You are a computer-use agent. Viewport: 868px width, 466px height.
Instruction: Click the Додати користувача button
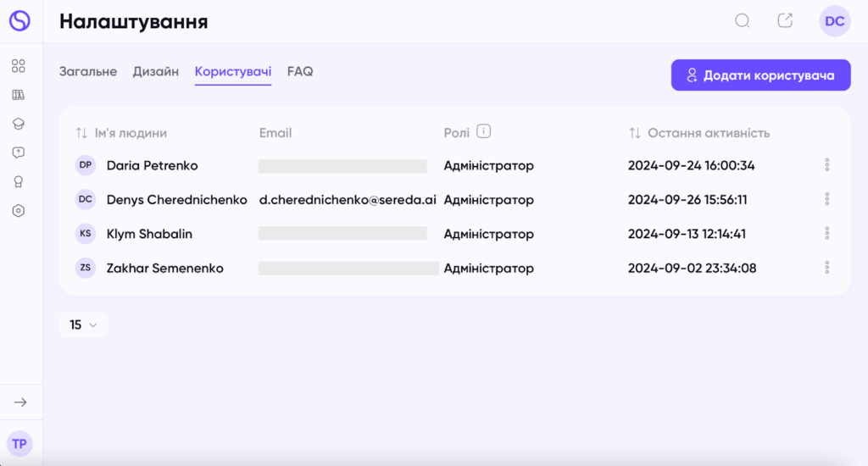click(x=760, y=75)
